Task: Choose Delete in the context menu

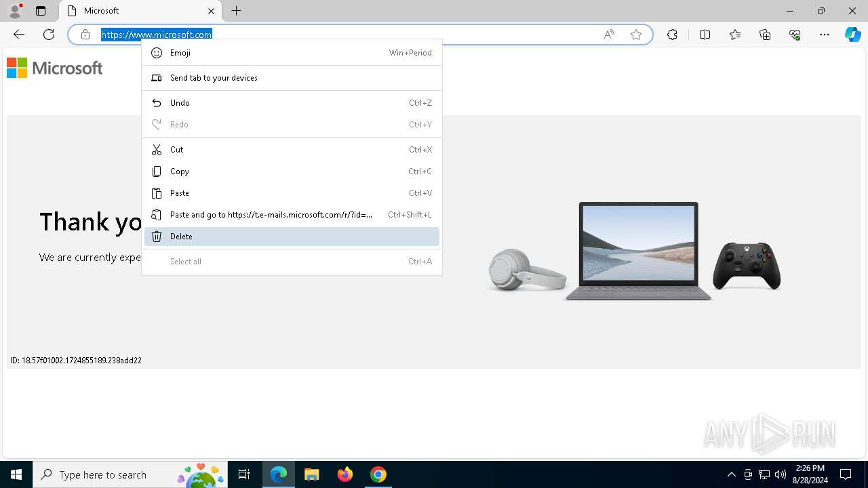Action: tap(292, 237)
